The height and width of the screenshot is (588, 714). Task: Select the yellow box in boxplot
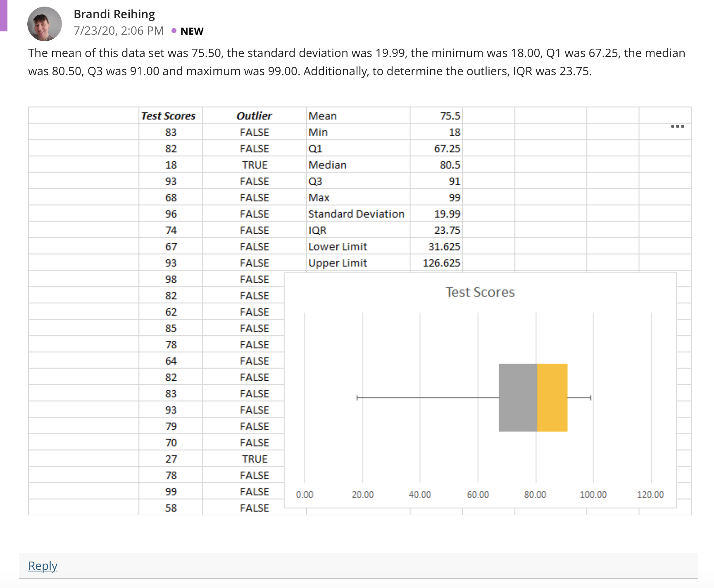click(x=552, y=398)
